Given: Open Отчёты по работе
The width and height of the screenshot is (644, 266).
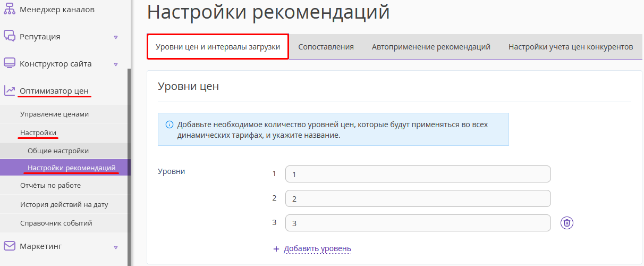Looking at the screenshot, I should click(x=50, y=185).
